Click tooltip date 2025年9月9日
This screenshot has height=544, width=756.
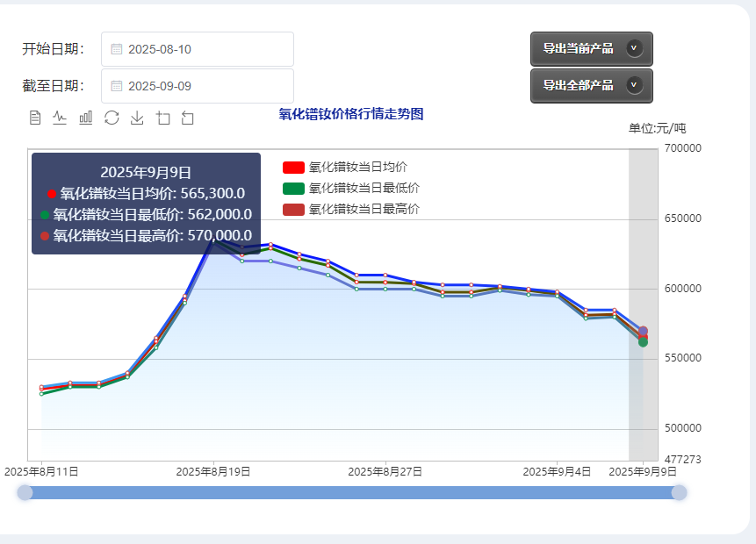click(x=146, y=173)
